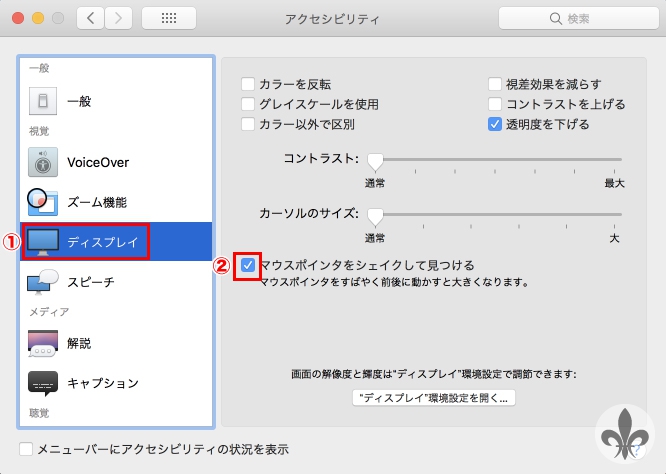666x474 pixels.
Task: Click the 一般 switch icon in sidebar
Action: [x=43, y=101]
